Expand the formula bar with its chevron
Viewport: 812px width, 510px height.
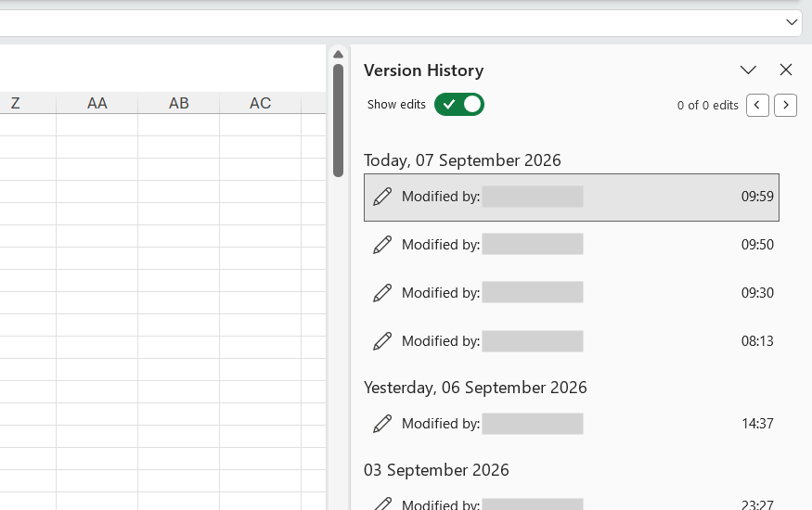(792, 22)
